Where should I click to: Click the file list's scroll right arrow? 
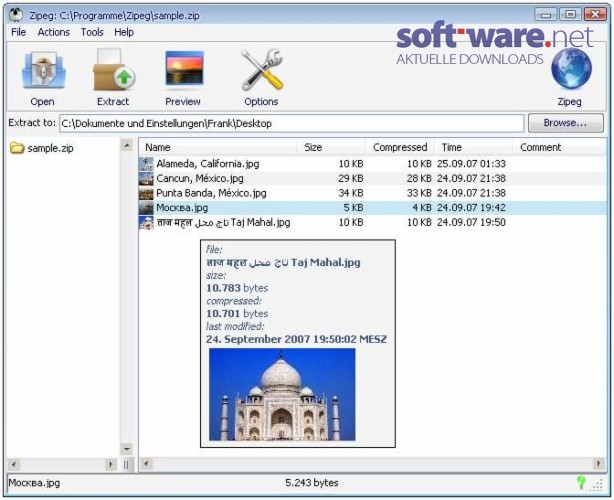[599, 464]
